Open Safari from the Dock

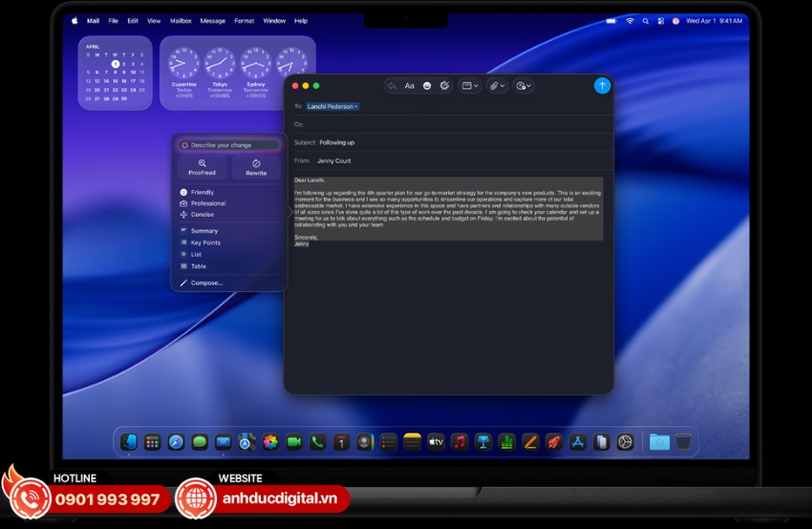[176, 442]
